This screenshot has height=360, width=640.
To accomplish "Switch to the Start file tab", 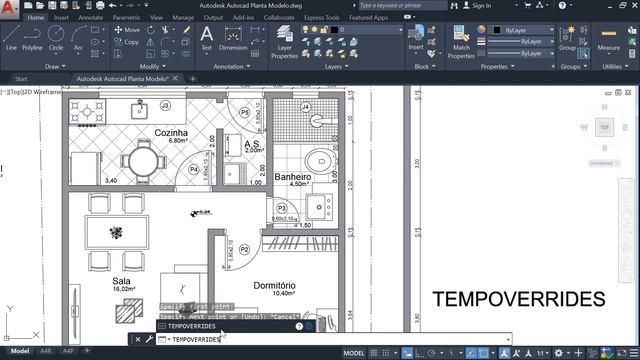I will pos(21,79).
